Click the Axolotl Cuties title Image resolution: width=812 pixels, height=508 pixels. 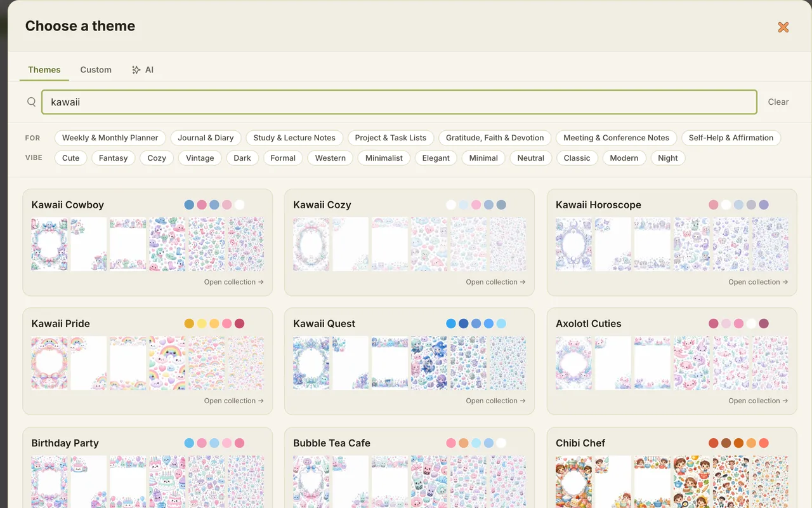(x=589, y=323)
